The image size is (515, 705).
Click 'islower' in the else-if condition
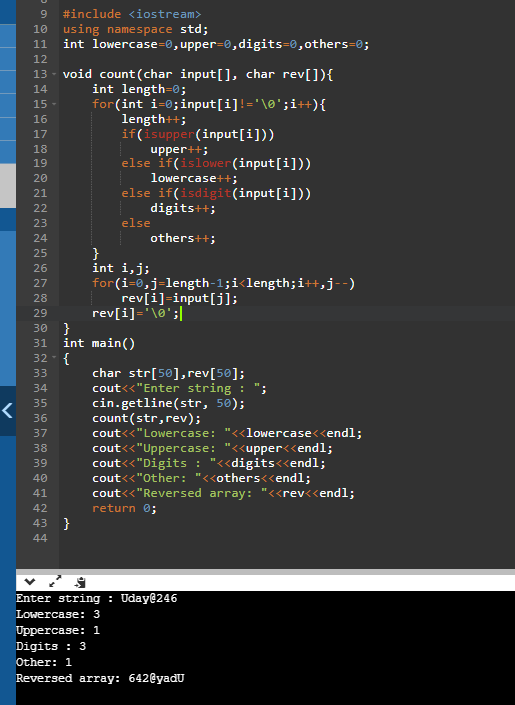206,163
